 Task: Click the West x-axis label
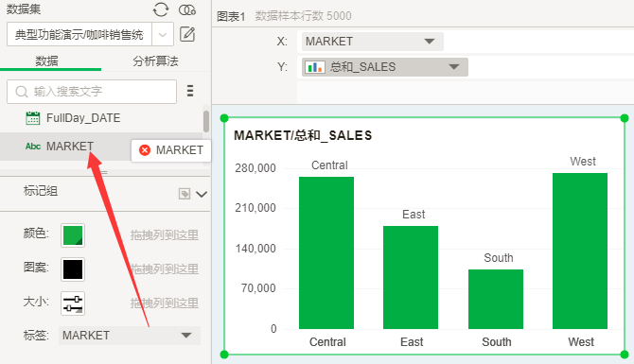pos(581,341)
